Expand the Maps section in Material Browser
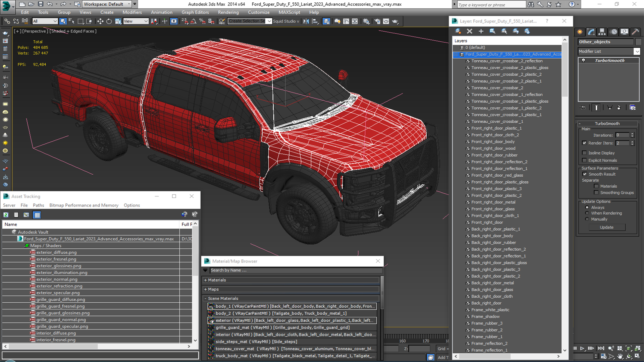The height and width of the screenshot is (362, 644). point(205,289)
